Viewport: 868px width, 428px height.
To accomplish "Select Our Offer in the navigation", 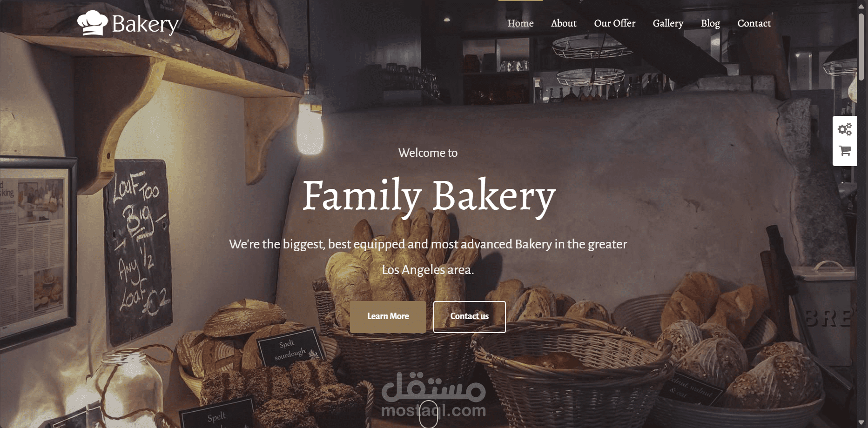I will [x=614, y=23].
